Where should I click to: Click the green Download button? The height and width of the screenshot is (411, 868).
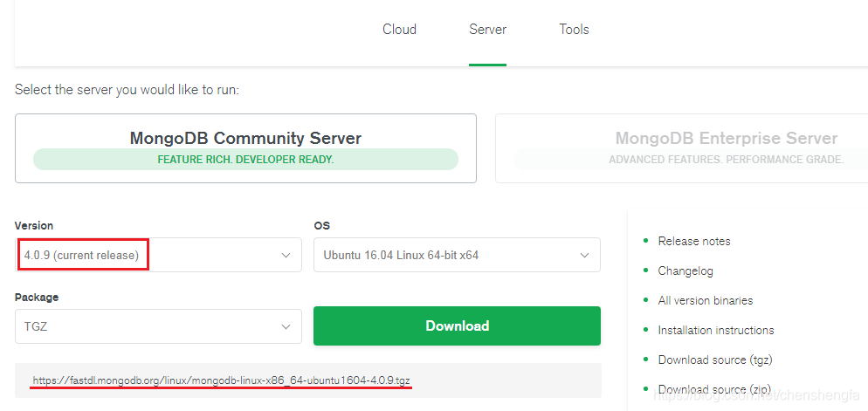pyautogui.click(x=457, y=325)
